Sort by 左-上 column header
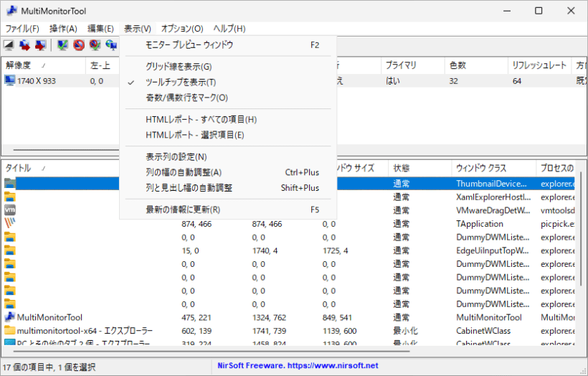The width and height of the screenshot is (588, 376). [x=103, y=65]
